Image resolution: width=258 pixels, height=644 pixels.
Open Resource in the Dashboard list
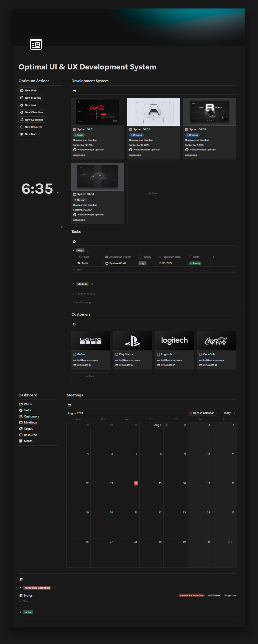28,435
